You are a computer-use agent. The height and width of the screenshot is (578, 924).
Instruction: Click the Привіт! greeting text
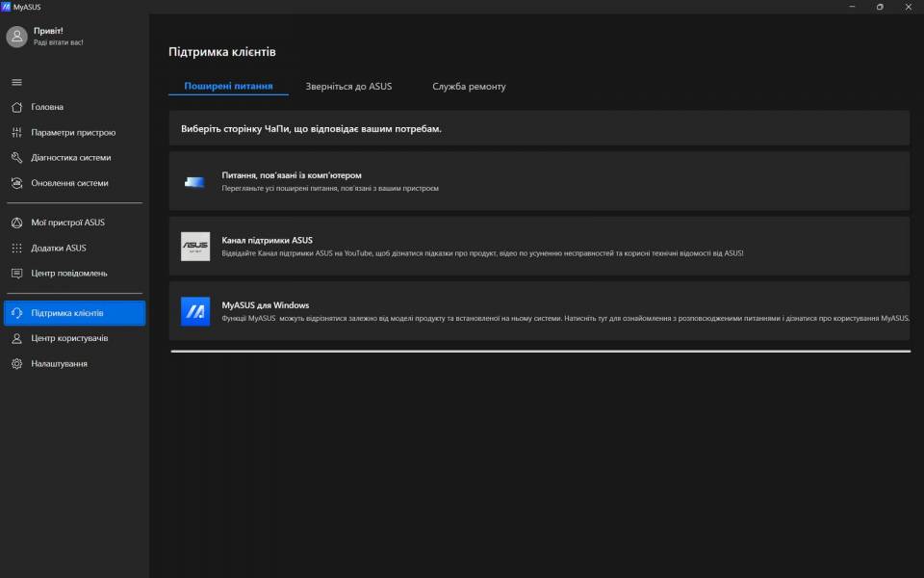pyautogui.click(x=48, y=31)
